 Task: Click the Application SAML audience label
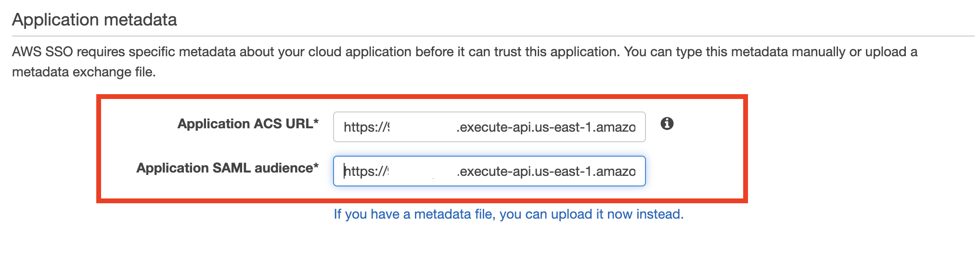tap(227, 168)
